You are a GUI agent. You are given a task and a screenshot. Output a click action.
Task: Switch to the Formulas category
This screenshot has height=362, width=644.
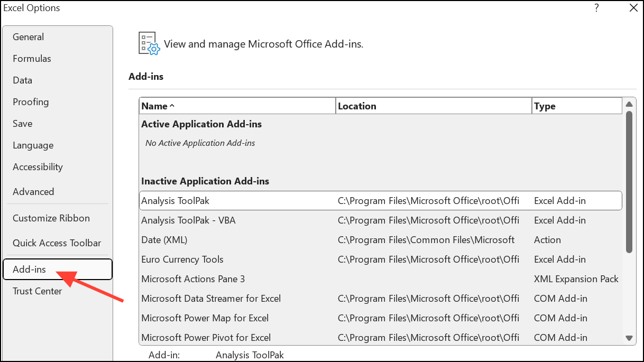click(32, 59)
